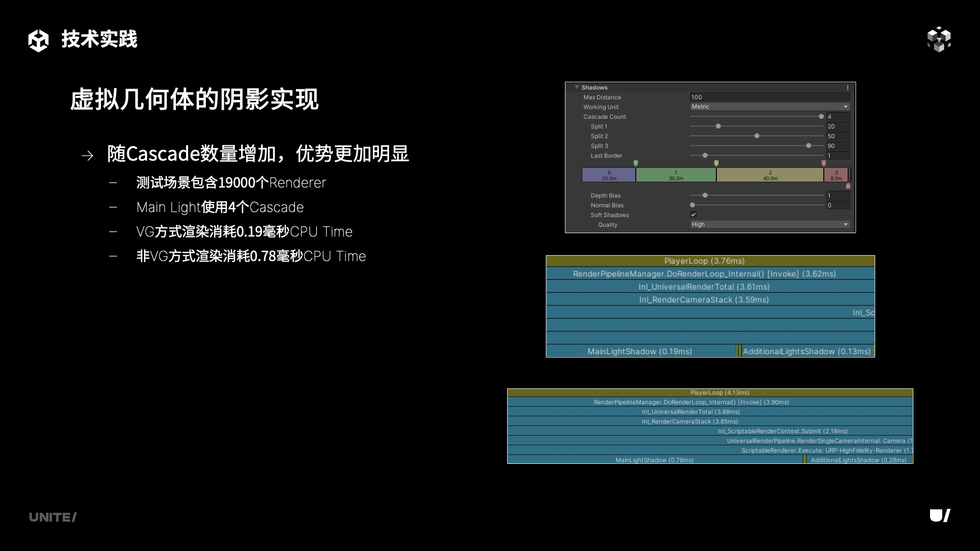This screenshot has height=551, width=980.
Task: Click the yellow cascade split handle
Action: (x=716, y=163)
